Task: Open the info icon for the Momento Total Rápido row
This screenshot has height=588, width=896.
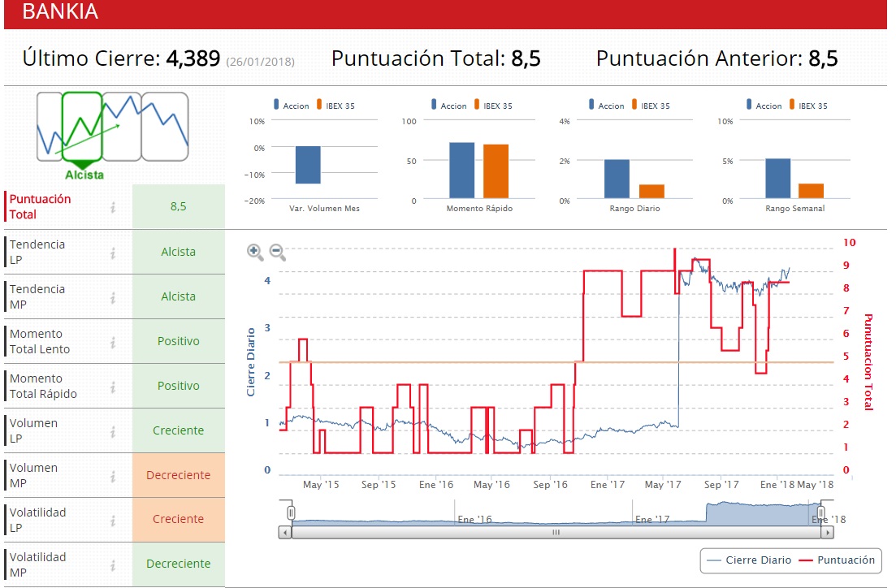Action: [113, 387]
